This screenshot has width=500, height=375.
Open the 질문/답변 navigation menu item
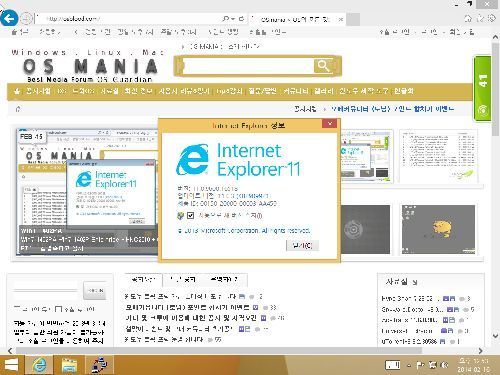coord(262,91)
